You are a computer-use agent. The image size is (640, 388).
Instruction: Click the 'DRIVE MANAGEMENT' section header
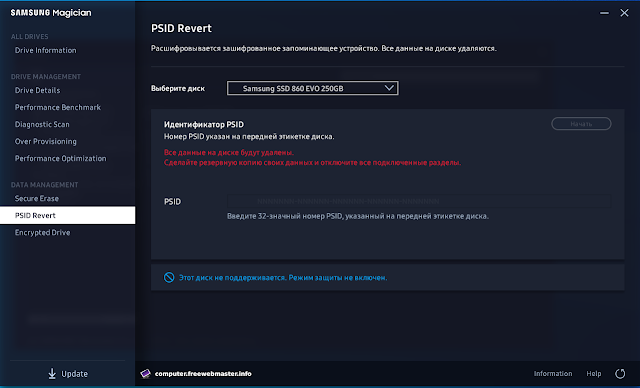pyautogui.click(x=46, y=77)
